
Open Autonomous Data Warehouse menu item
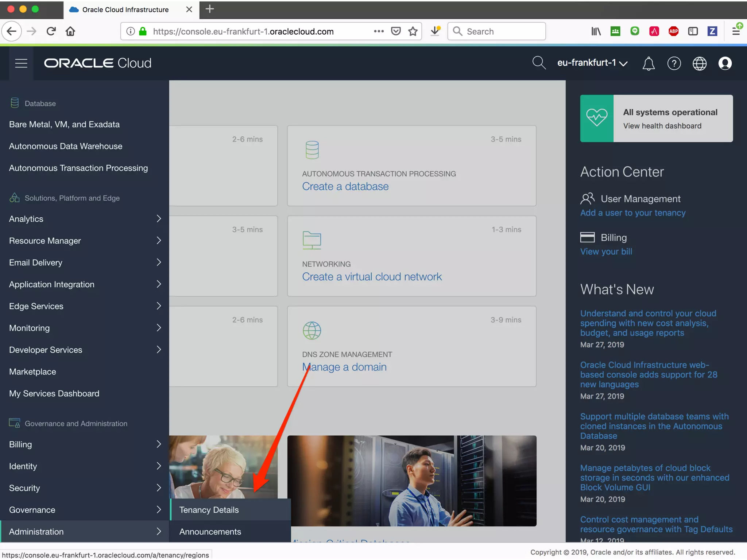(66, 146)
